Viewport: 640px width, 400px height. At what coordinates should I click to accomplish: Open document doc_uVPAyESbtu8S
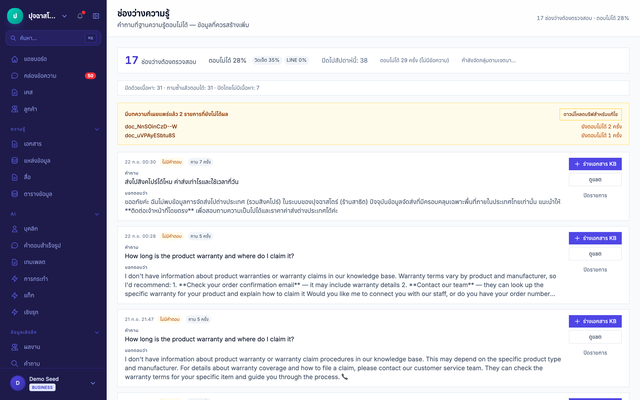click(150, 136)
